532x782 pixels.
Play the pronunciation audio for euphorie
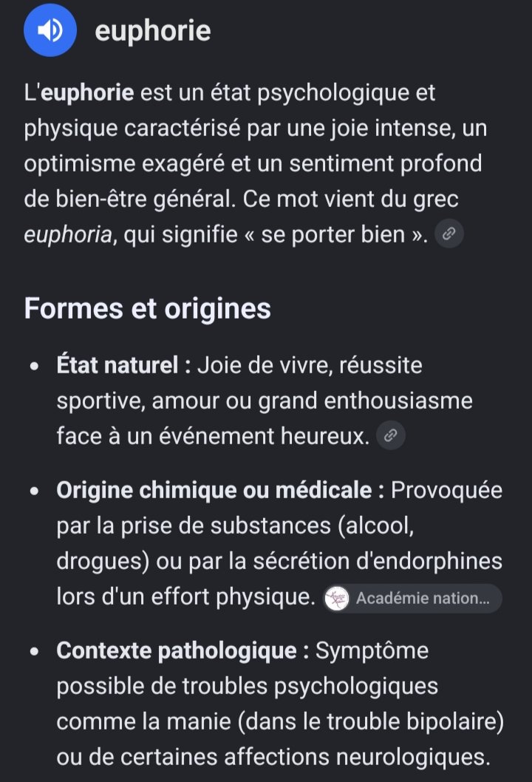coord(50,30)
